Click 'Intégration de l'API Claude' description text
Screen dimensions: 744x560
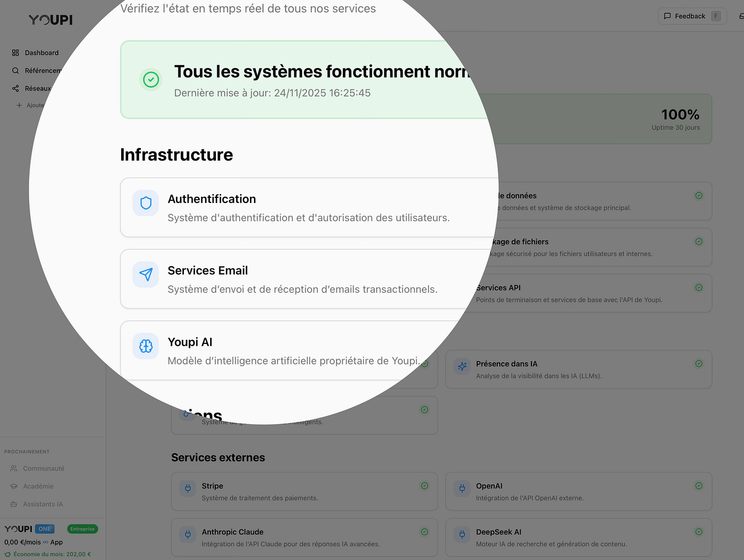(291, 544)
